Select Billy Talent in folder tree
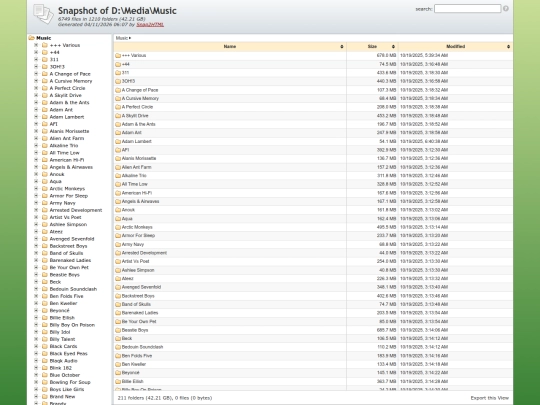This screenshot has width=540, height=405. coord(62,339)
